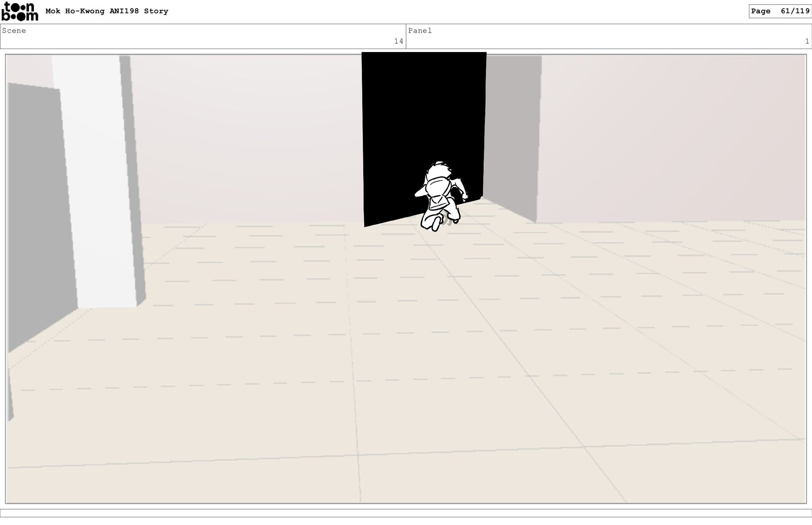The height and width of the screenshot is (525, 812).
Task: Click the 'Mok Ho-Kwong ANI198 Story' title
Action: (107, 11)
